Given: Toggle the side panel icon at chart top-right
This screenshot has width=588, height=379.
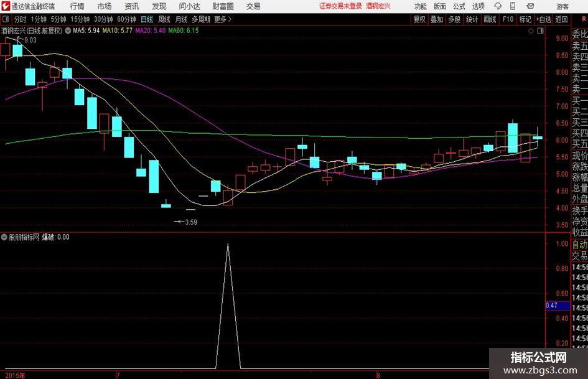Looking at the screenshot, I should (540, 31).
